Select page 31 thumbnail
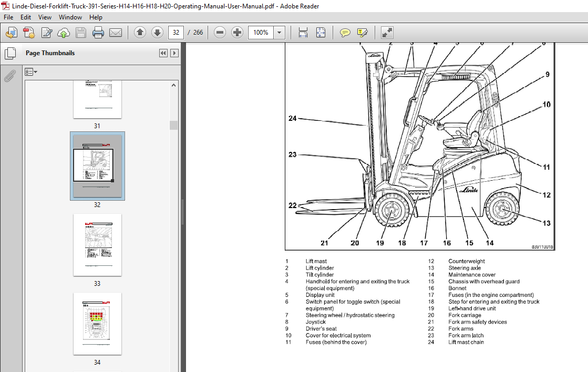Screen dimensions: 588x372 coord(98,99)
